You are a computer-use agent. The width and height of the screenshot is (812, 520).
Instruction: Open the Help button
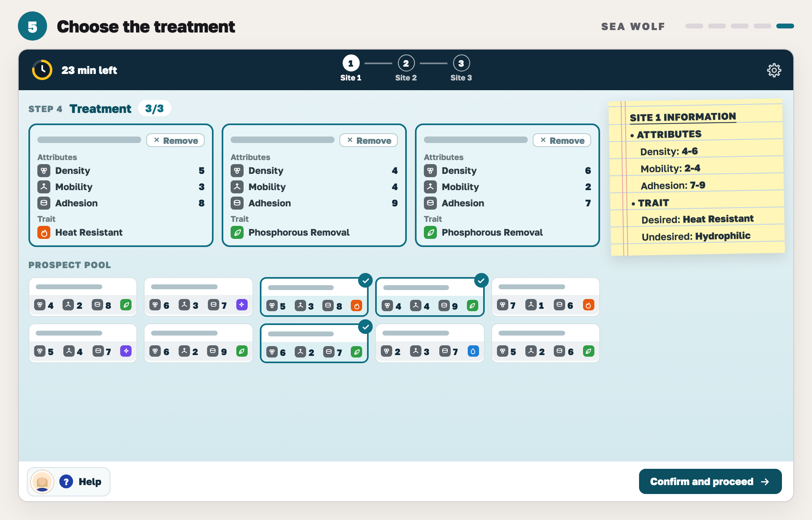click(69, 481)
